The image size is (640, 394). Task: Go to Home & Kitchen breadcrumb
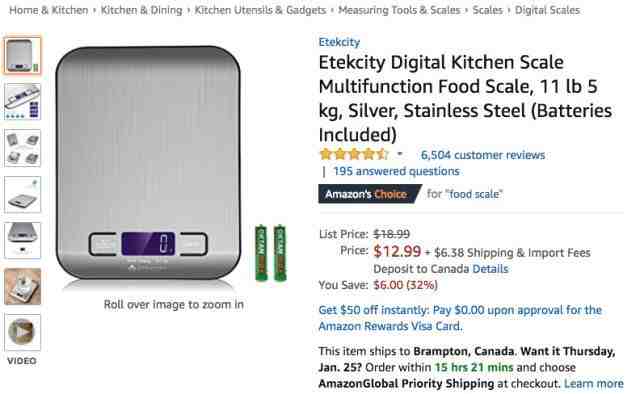(49, 10)
